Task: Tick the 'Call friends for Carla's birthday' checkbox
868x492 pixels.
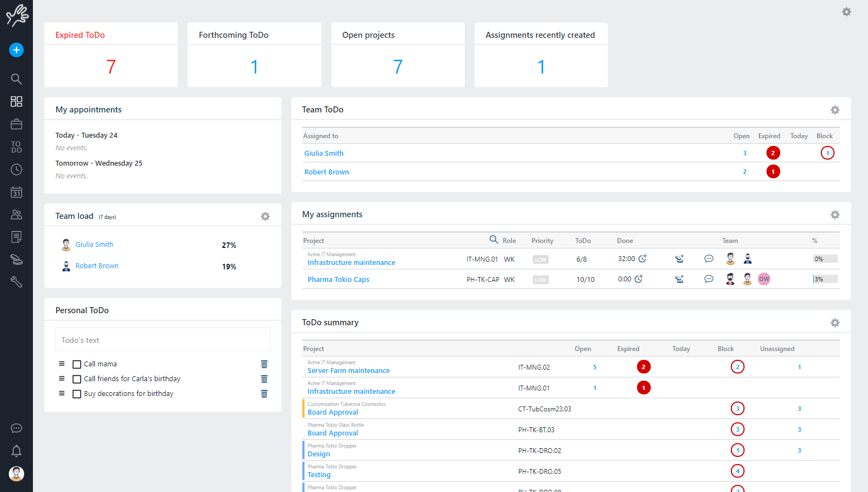Action: (x=77, y=379)
